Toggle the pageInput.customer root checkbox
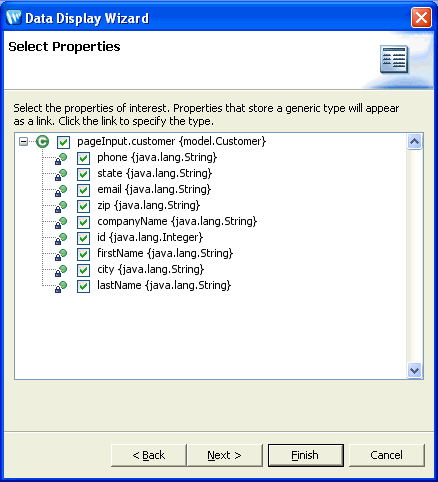This screenshot has width=438, height=482. 63,142
